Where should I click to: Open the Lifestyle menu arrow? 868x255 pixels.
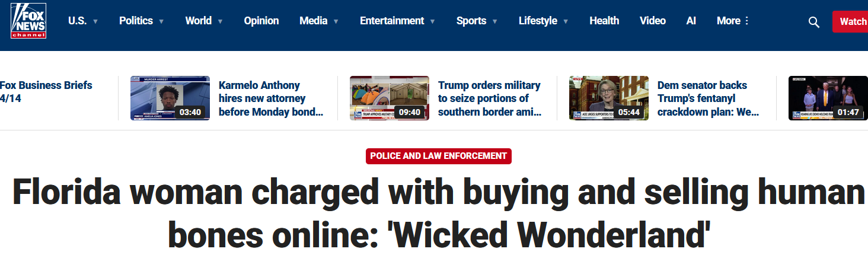click(566, 21)
